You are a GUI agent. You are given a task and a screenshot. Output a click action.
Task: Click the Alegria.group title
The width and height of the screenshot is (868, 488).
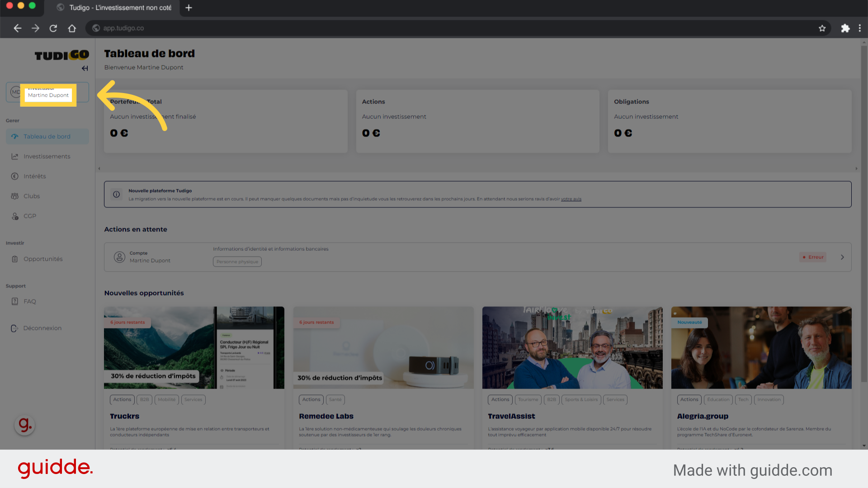(703, 416)
